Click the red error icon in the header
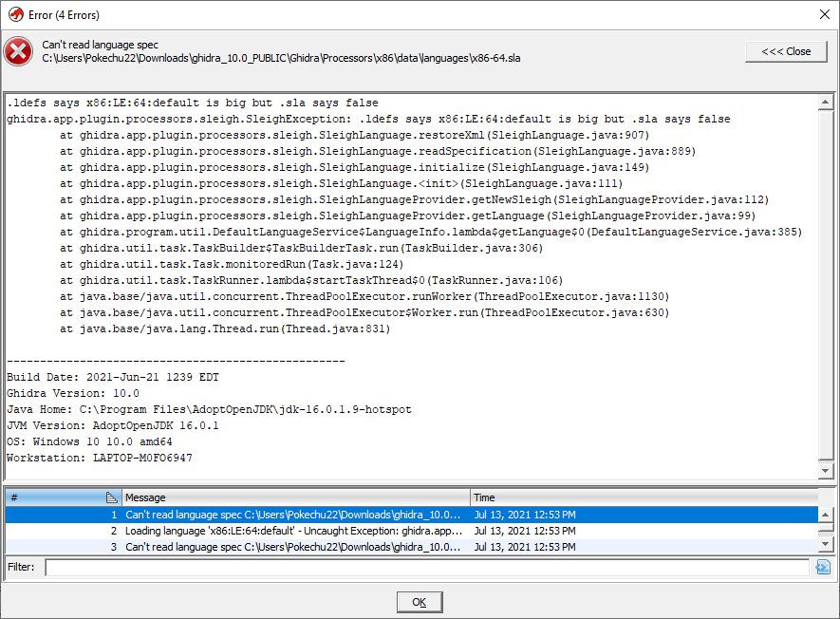The height and width of the screenshot is (619, 840). (18, 51)
